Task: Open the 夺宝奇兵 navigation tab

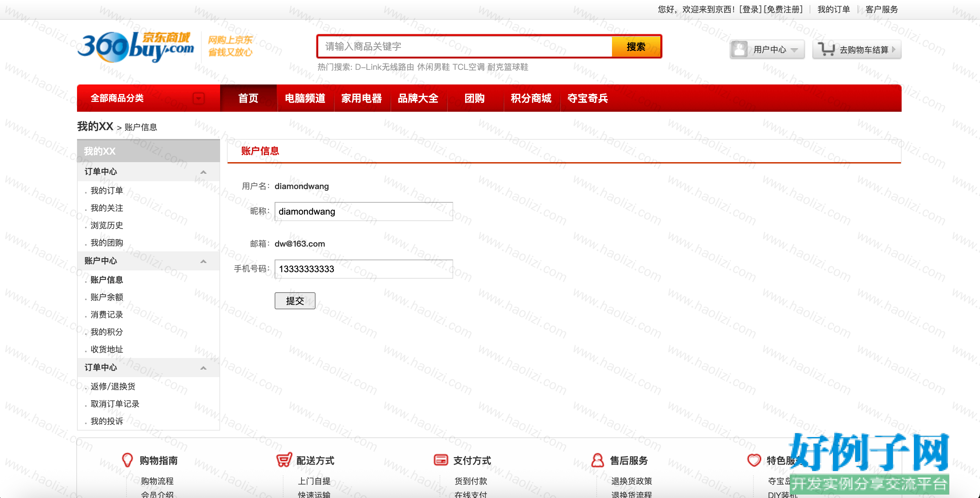Action: (x=588, y=98)
